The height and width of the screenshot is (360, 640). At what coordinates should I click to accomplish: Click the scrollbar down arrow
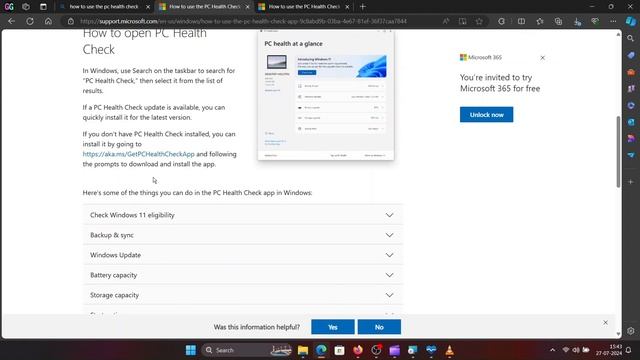[x=618, y=334]
